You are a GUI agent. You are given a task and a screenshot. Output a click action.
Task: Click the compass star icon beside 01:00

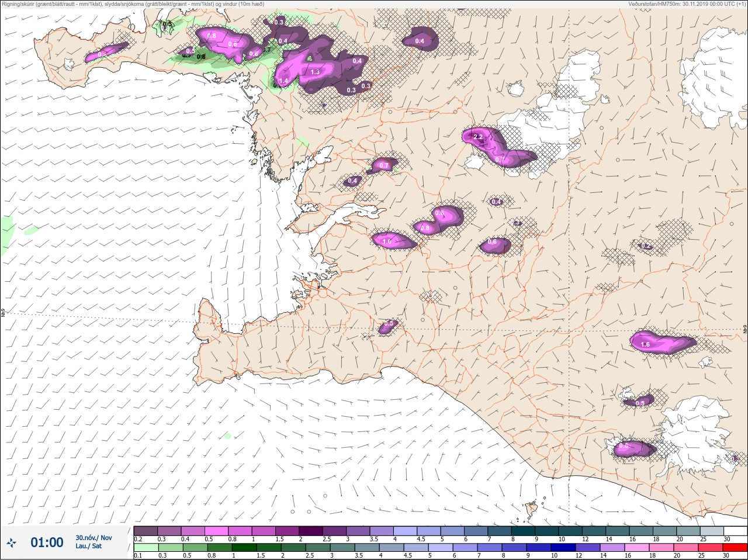11,543
